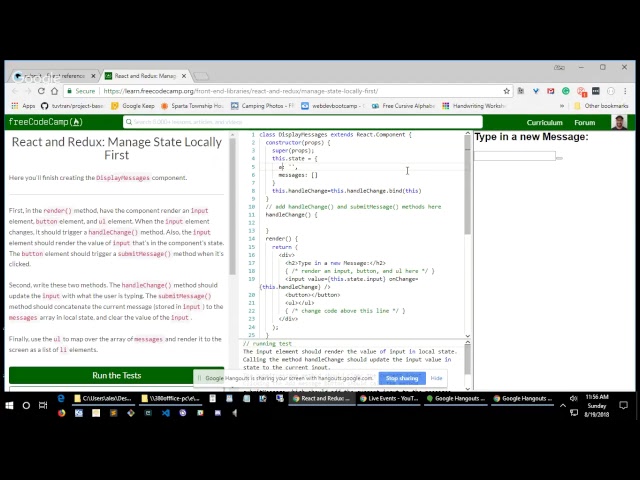The image size is (640, 480).
Task: Open Chrome's three-dot menu
Action: 625,91
